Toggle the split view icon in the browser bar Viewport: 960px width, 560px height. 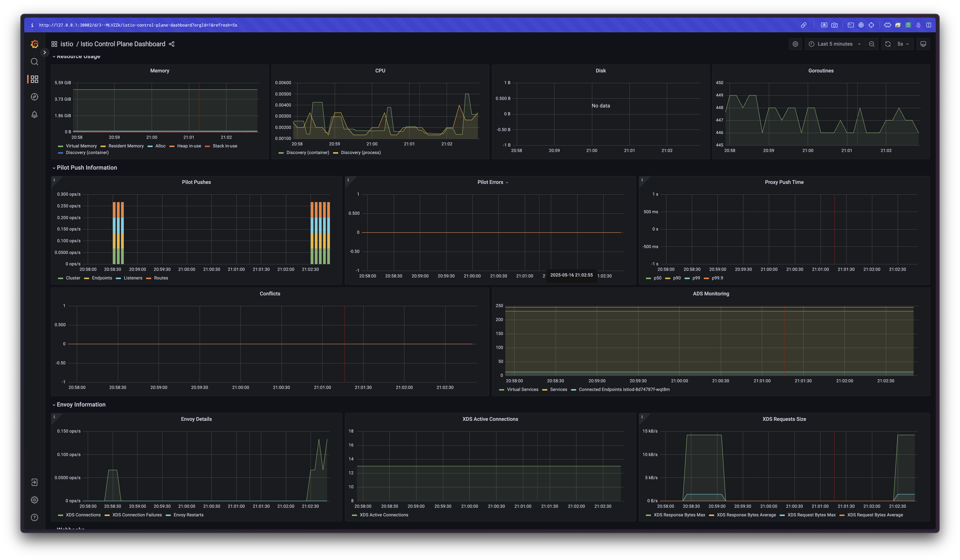[x=929, y=25]
